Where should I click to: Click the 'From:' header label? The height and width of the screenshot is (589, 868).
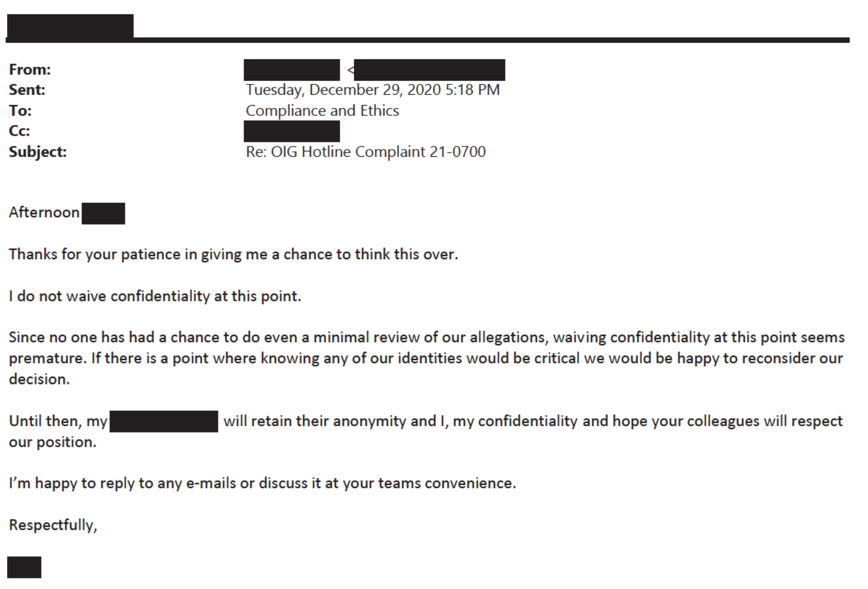click(x=30, y=69)
